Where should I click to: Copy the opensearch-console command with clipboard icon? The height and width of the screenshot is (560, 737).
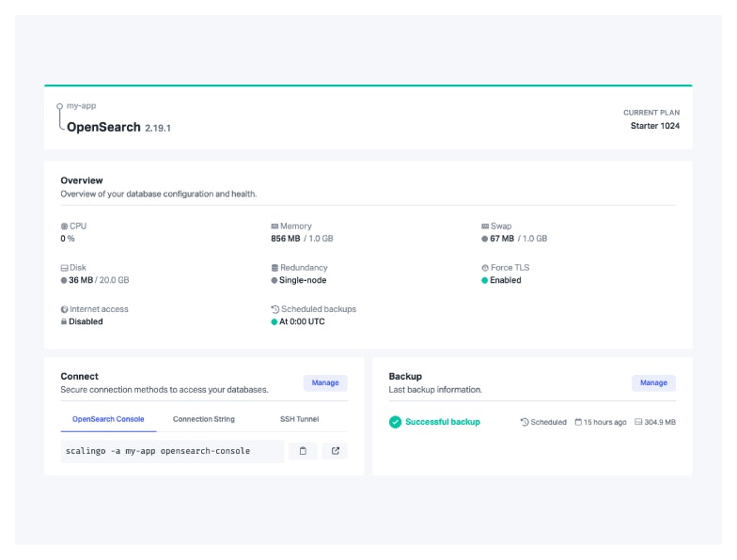point(303,451)
